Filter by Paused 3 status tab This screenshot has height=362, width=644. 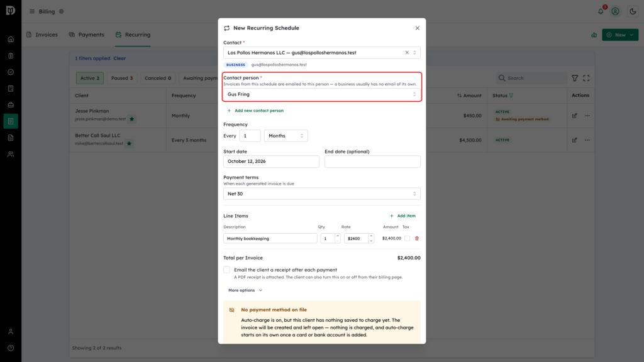point(122,78)
